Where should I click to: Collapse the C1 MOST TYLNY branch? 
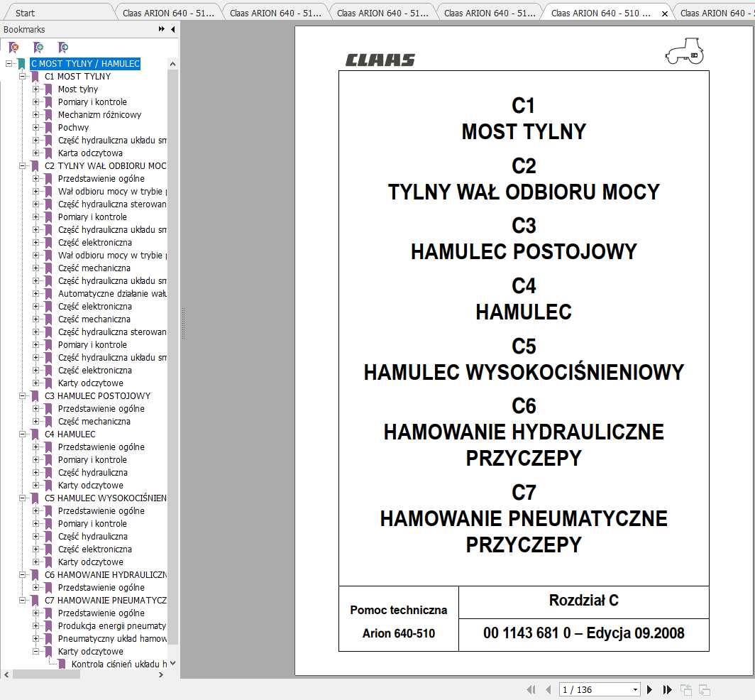[x=22, y=76]
